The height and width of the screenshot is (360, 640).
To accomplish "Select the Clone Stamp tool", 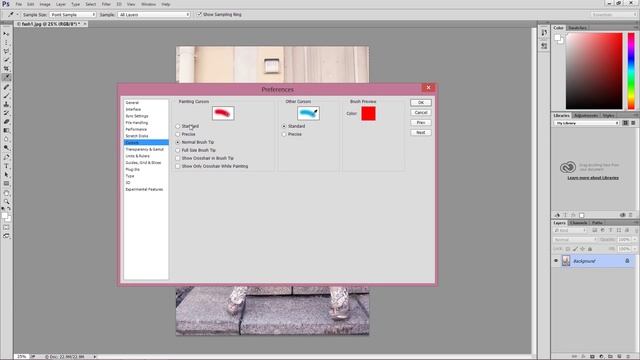I will [x=6, y=104].
